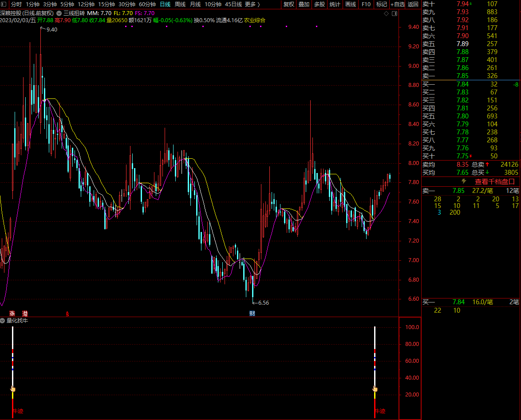Click the green up arrow beside 7.94
521x420 pixels.
470,3
